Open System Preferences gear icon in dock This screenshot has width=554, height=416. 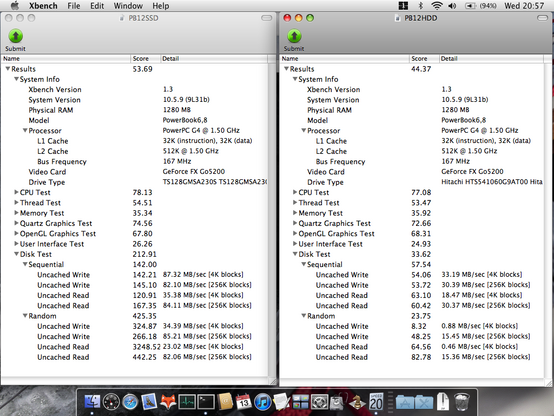click(x=319, y=402)
